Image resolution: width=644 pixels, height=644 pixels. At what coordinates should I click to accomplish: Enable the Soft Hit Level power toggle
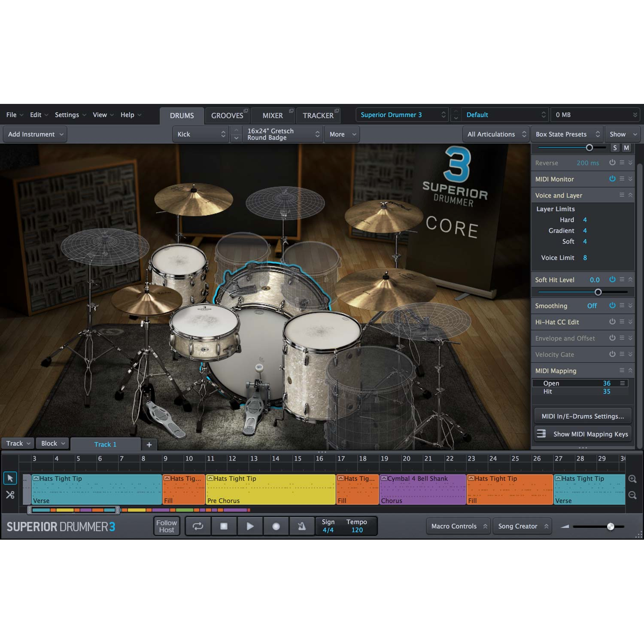click(613, 279)
